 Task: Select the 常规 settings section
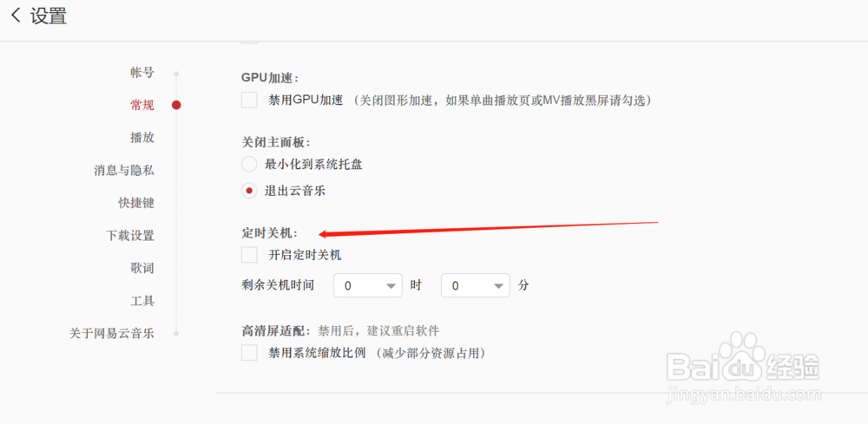[x=142, y=105]
